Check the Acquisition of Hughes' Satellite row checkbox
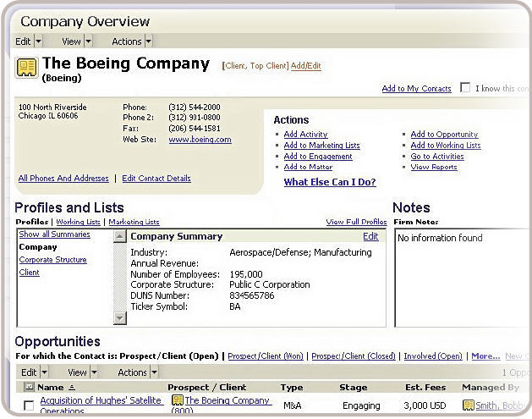Screen dimensions: 532x419 [x=29, y=405]
